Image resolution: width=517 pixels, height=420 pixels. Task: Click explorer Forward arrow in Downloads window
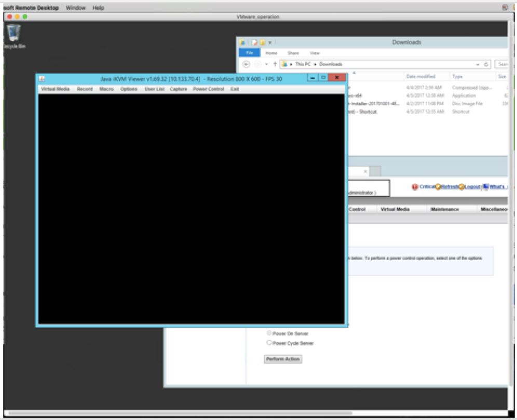coord(258,64)
